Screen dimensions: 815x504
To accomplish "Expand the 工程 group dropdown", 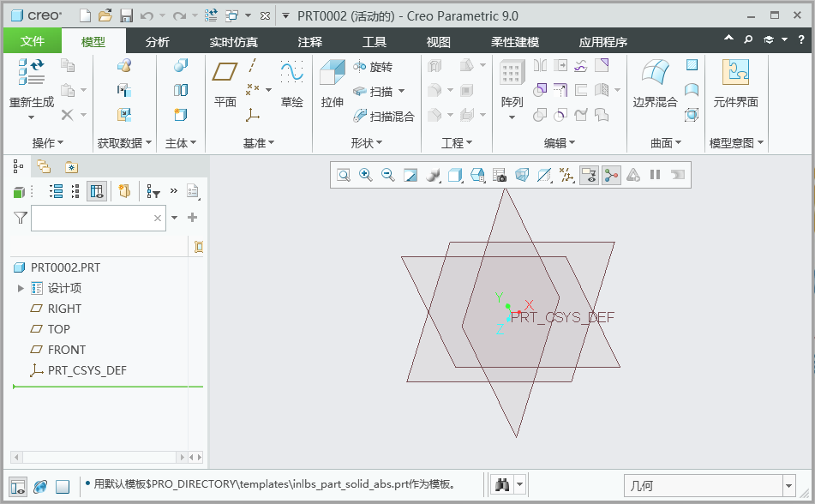I will click(457, 143).
